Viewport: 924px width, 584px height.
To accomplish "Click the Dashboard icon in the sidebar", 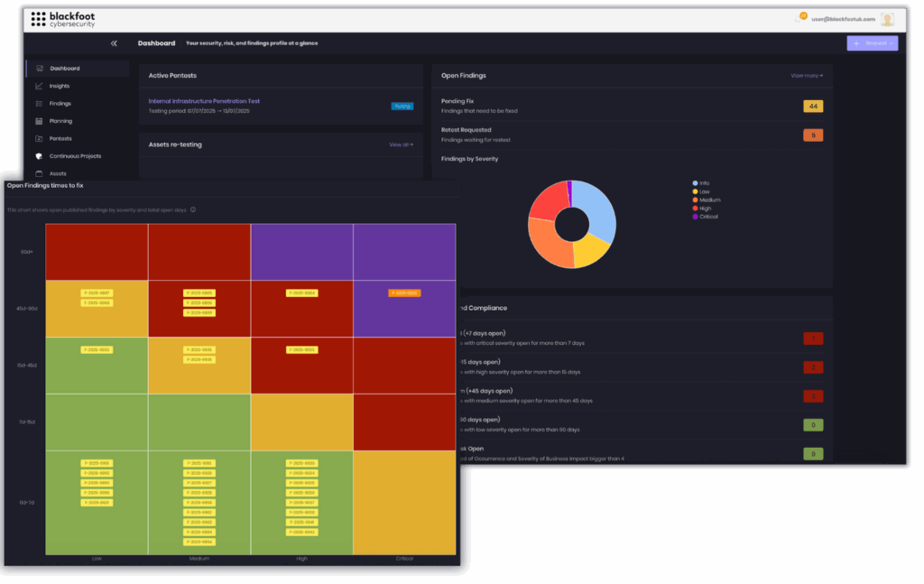I will tap(39, 69).
